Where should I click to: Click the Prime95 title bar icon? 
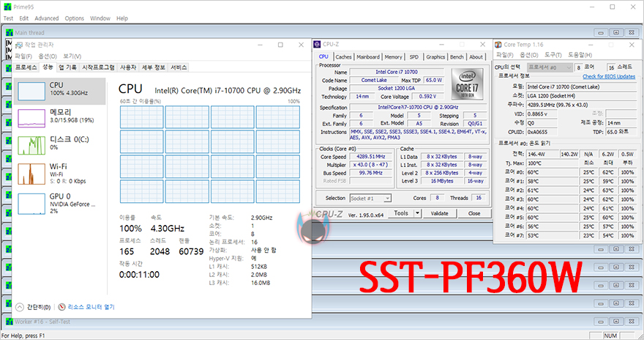pos(7,7)
